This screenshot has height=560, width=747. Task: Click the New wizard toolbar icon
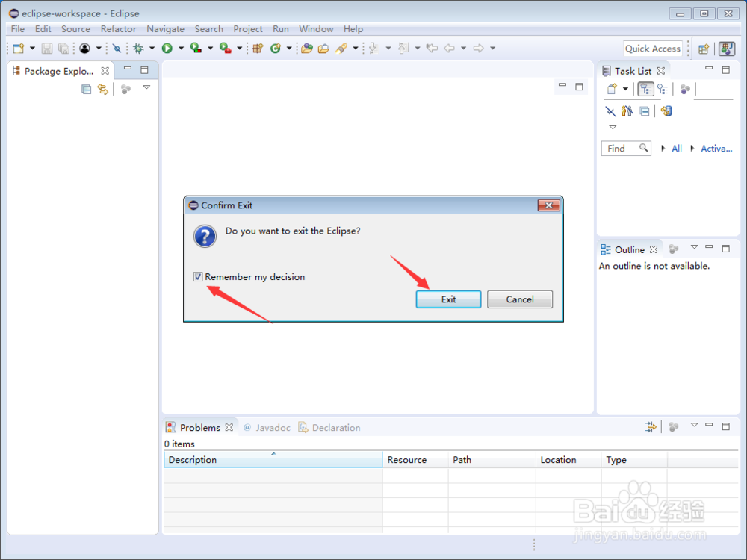[x=19, y=48]
